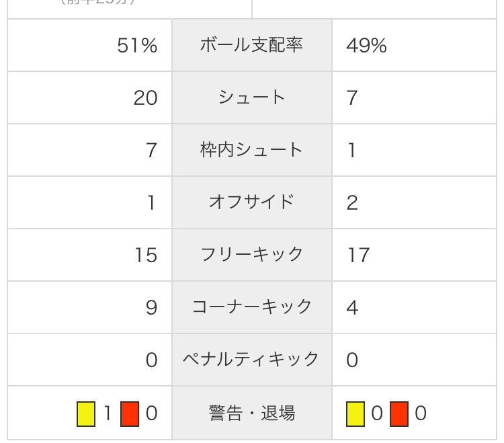Select the ボール支配率 stat label
Viewport: 504px width, 443px height.
pyautogui.click(x=251, y=45)
